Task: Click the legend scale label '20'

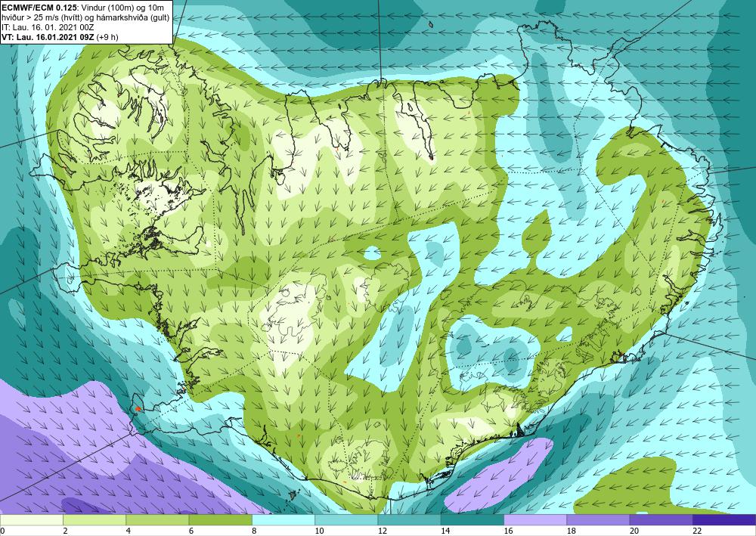Action: click(634, 531)
